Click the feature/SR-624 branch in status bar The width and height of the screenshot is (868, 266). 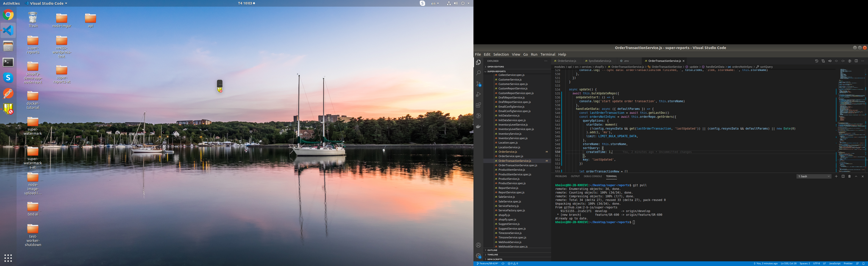click(x=488, y=263)
